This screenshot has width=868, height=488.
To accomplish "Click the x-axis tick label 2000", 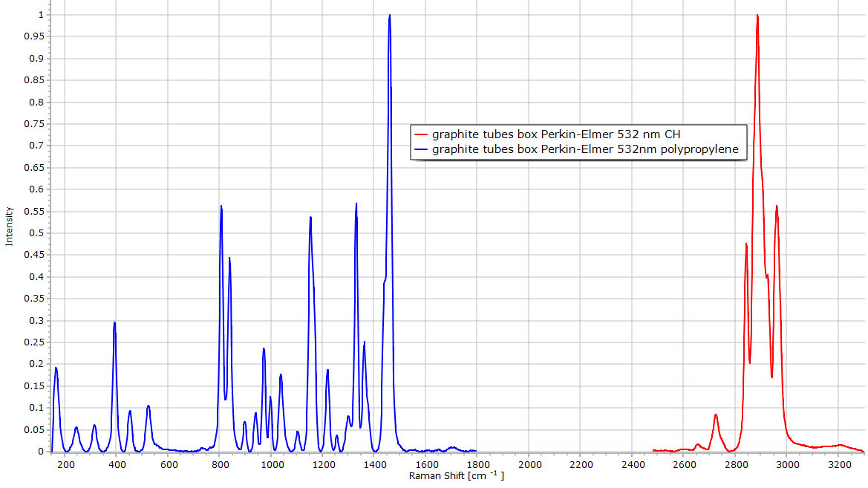I will coord(529,464).
